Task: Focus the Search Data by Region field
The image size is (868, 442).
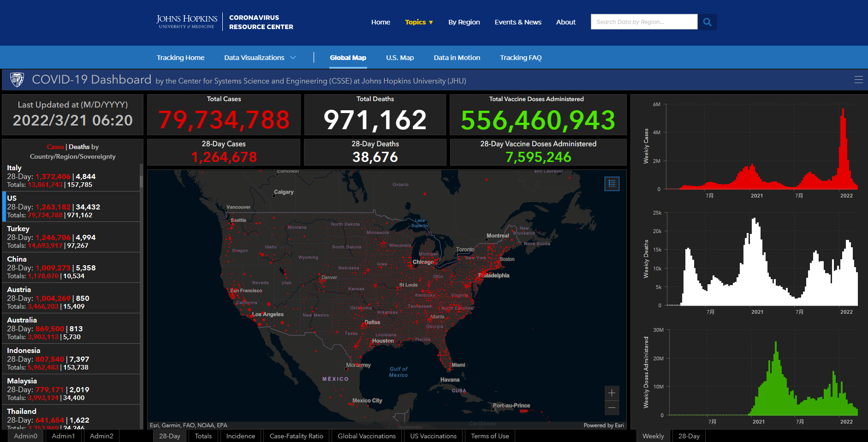Action: pos(644,22)
